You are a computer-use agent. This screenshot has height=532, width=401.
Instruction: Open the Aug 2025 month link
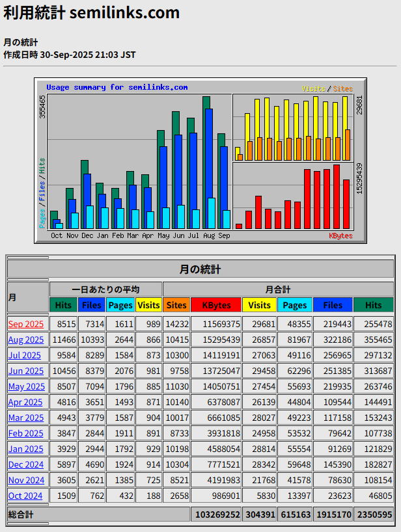click(26, 339)
